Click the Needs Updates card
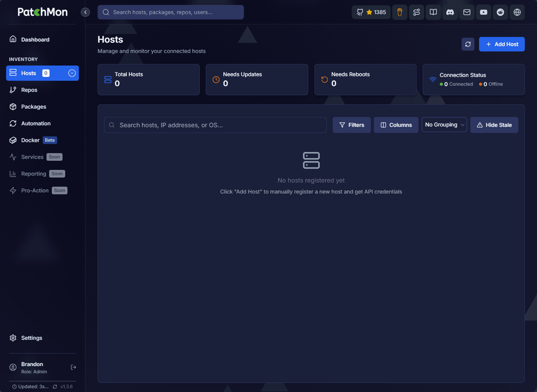Viewport: 537px width, 392px height. pos(257,80)
